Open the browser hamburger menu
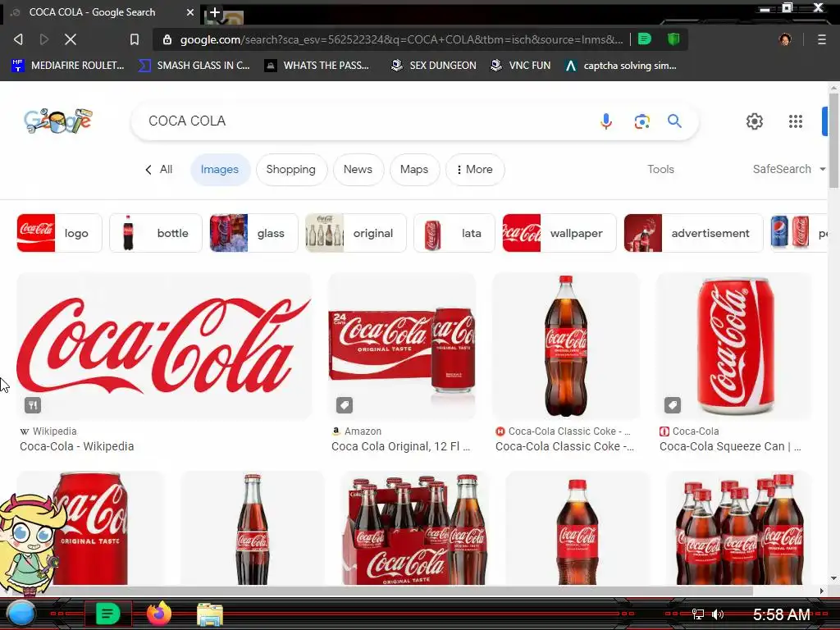Image resolution: width=840 pixels, height=630 pixels. (x=821, y=39)
